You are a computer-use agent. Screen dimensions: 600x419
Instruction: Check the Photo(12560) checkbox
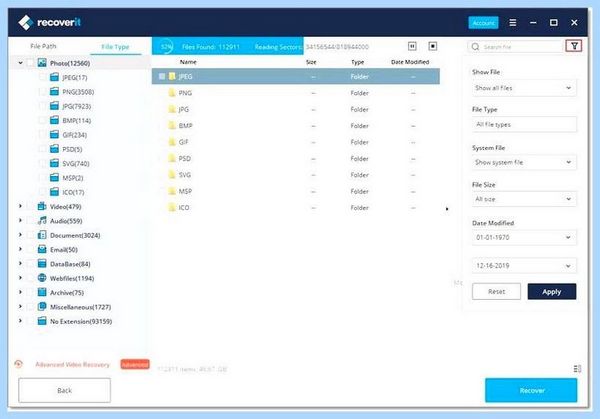[x=31, y=63]
